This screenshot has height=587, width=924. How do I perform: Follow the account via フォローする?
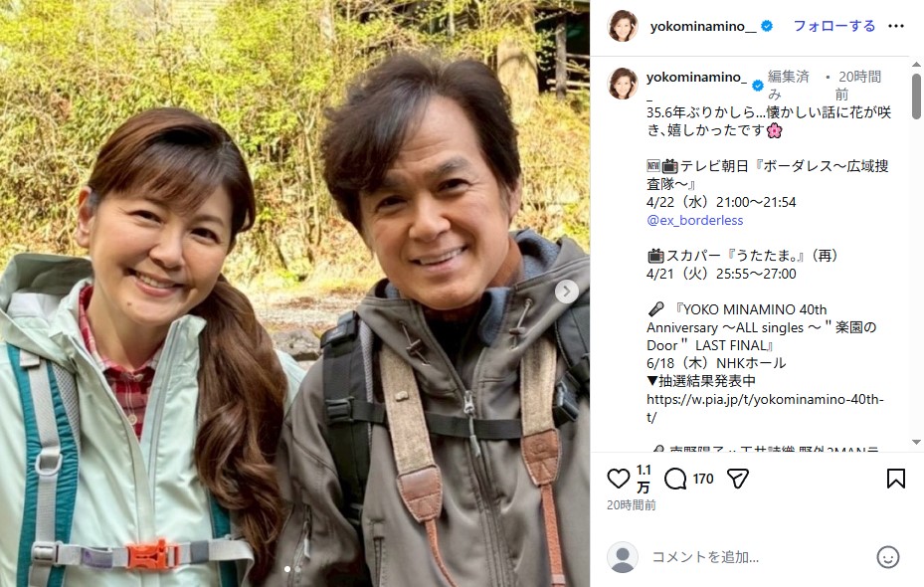click(x=833, y=26)
